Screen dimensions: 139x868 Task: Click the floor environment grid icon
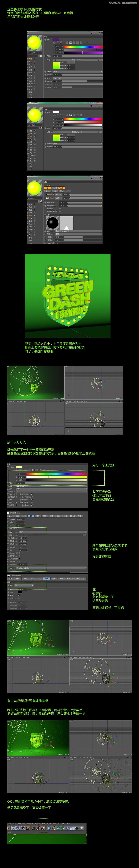click(x=72, y=828)
